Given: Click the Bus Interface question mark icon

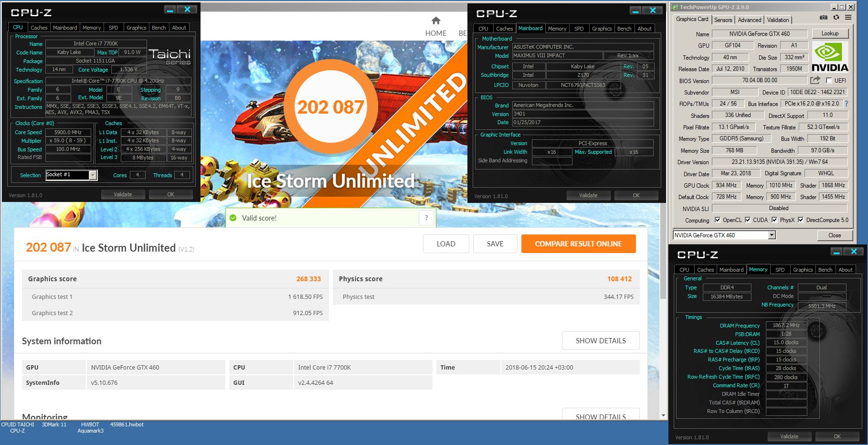Looking at the screenshot, I should coord(847,104).
